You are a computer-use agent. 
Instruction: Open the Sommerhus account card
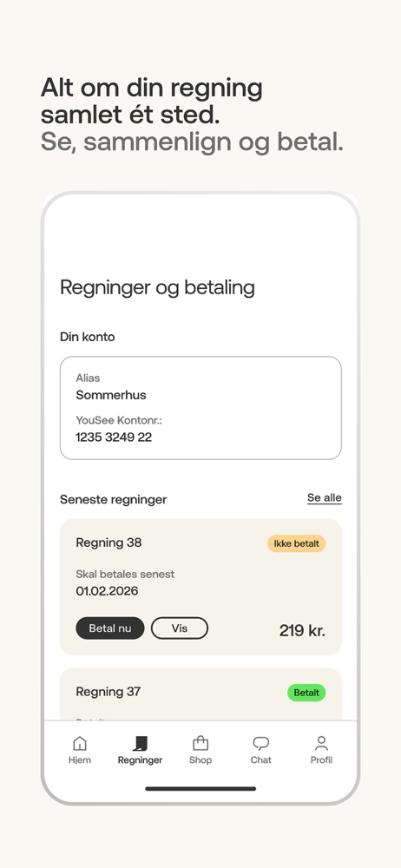click(200, 408)
